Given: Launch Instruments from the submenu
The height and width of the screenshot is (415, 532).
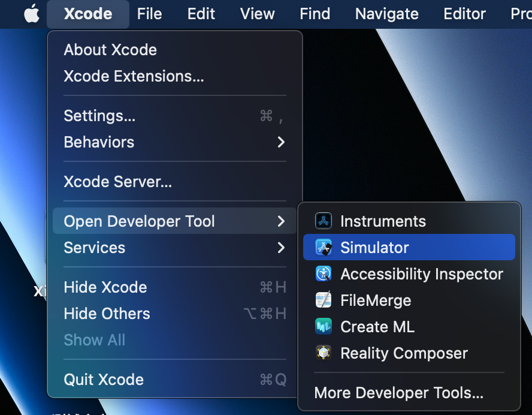Looking at the screenshot, I should (x=409, y=221).
